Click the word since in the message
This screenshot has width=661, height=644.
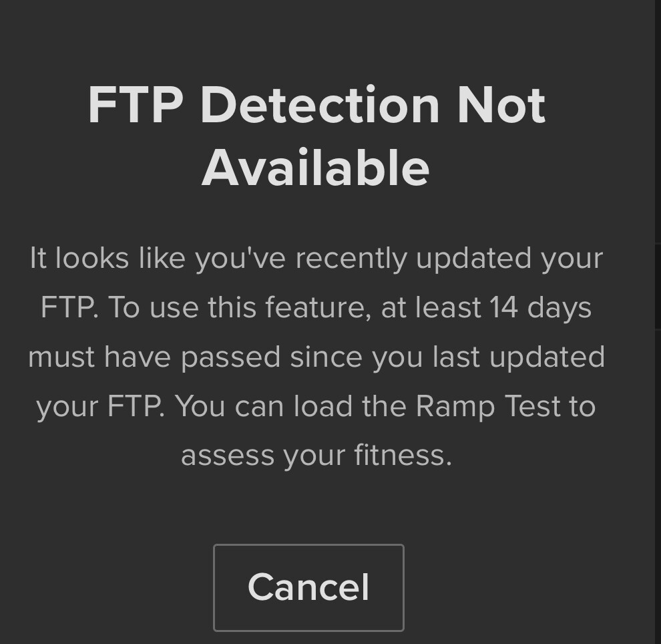click(326, 357)
